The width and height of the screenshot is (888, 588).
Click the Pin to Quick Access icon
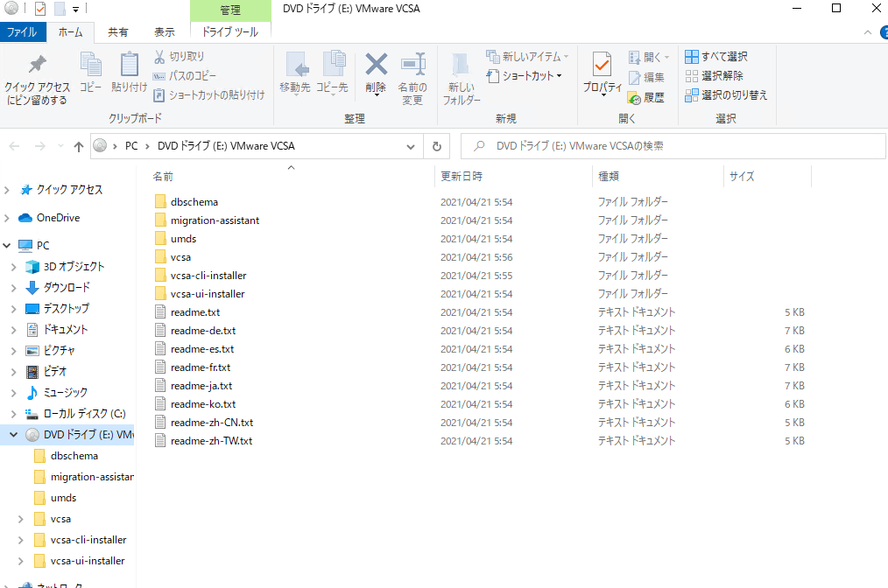tap(38, 65)
